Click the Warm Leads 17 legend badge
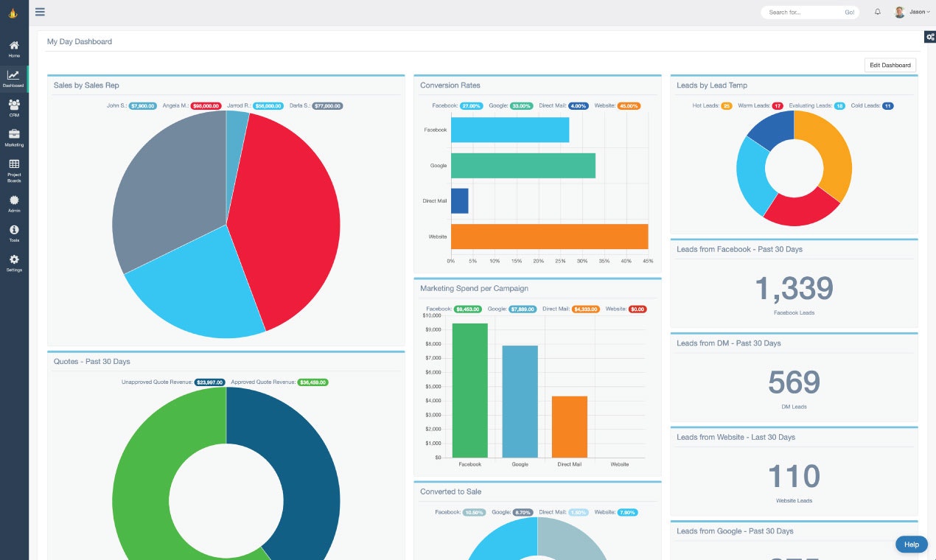The height and width of the screenshot is (560, 936). tap(778, 106)
